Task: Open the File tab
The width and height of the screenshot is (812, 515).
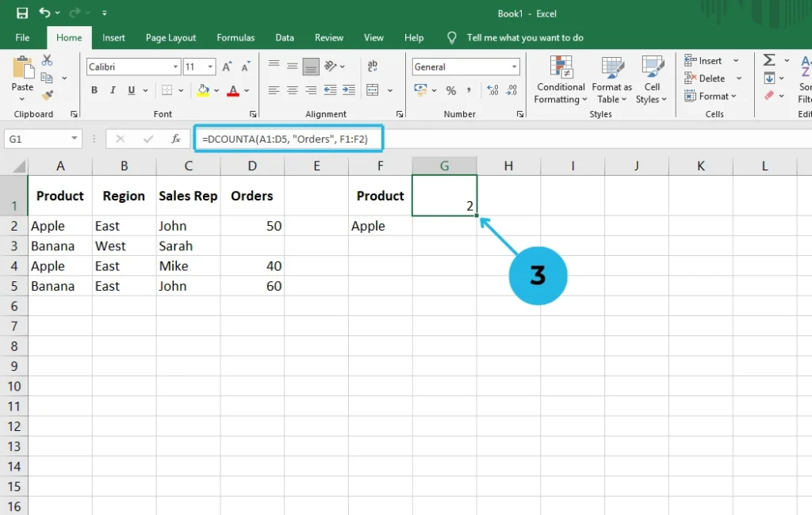Action: tap(22, 38)
